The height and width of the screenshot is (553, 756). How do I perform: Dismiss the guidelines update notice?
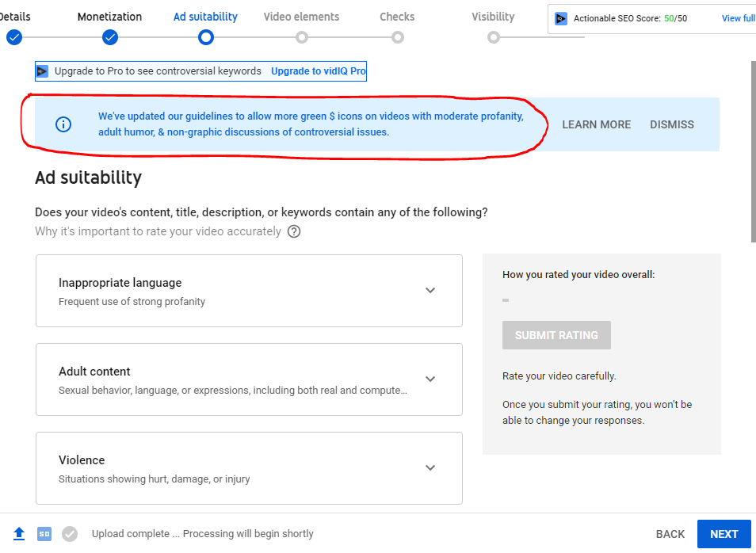(672, 124)
